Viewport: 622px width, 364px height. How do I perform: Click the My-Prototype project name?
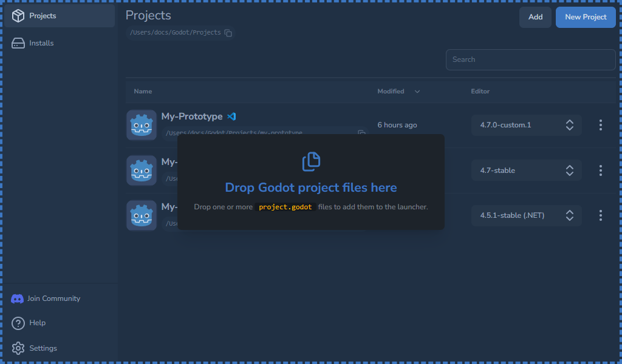point(192,116)
